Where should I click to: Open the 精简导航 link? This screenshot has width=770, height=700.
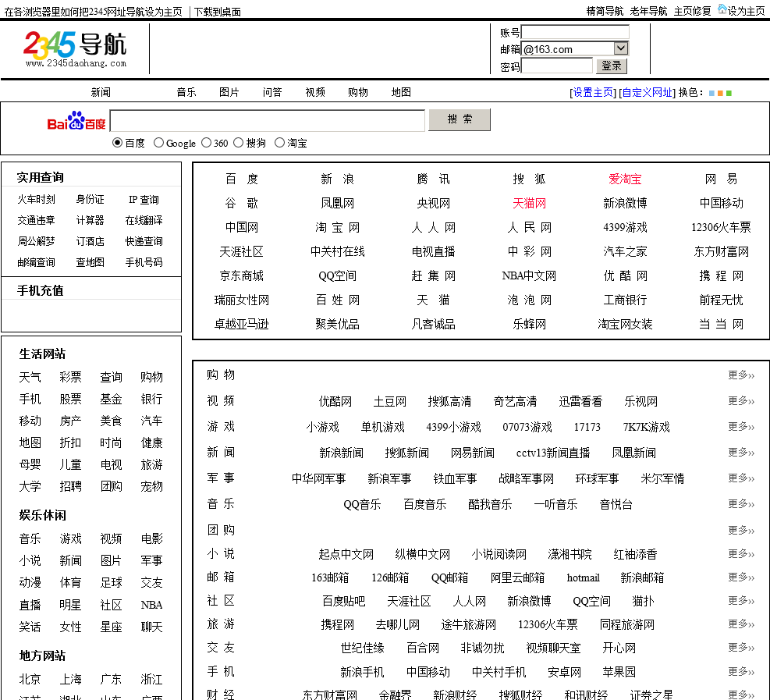pyautogui.click(x=605, y=11)
